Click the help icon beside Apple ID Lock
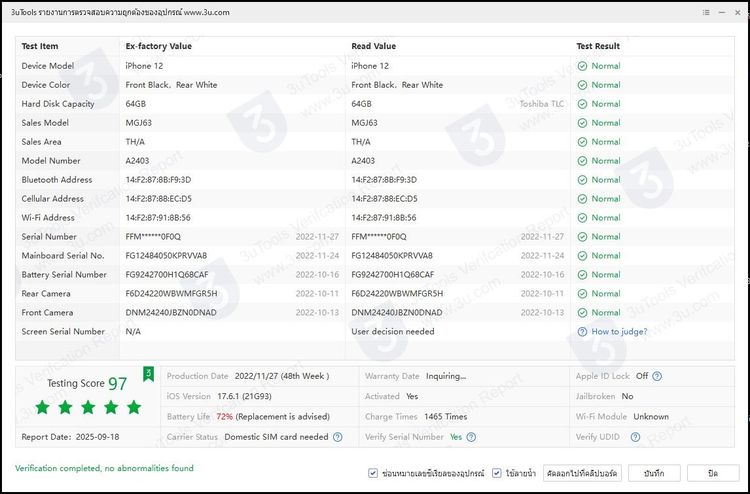Image resolution: width=750 pixels, height=494 pixels. coord(658,376)
